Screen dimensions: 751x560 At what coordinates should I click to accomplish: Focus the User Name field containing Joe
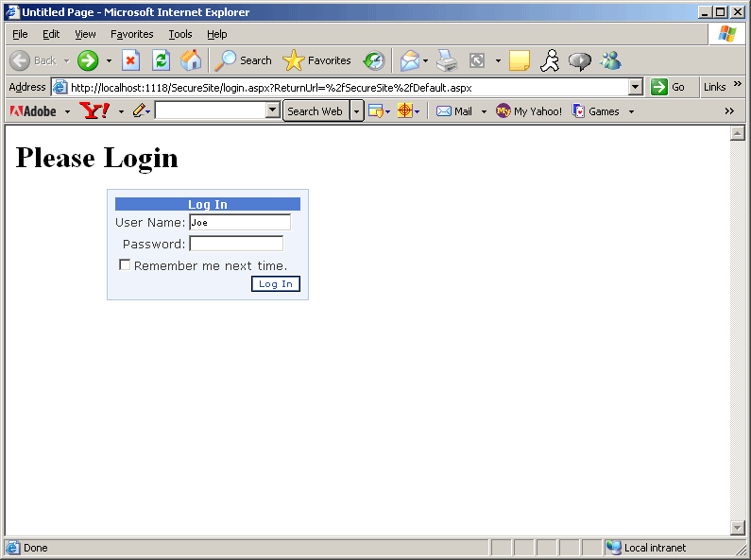click(240, 223)
